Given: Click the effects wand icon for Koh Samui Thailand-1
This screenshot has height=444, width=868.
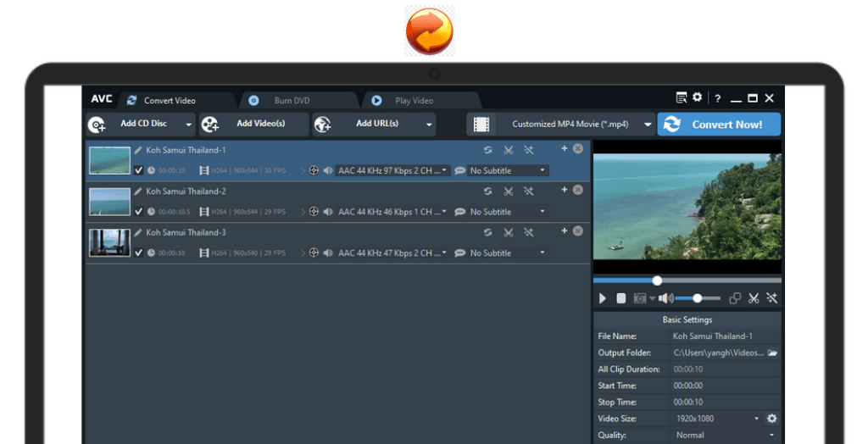Looking at the screenshot, I should point(529,150).
